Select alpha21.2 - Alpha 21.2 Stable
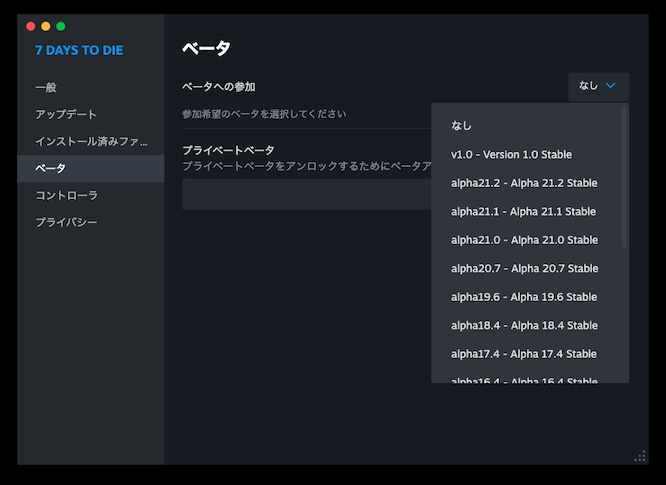Viewport: 666px width, 485px height. [523, 183]
